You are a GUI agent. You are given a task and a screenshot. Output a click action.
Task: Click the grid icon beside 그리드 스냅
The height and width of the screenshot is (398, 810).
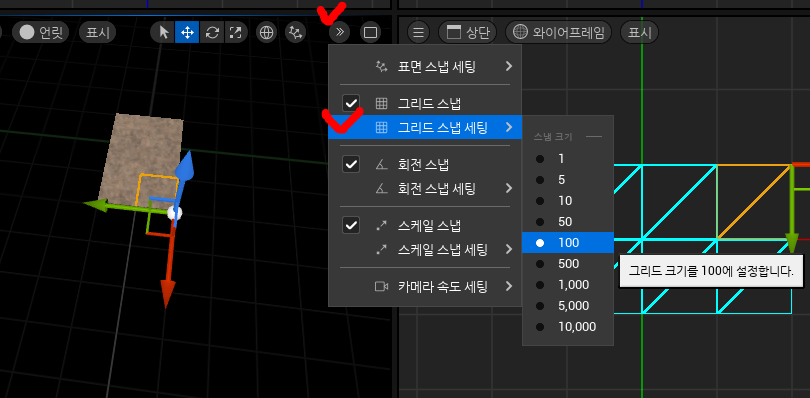[381, 103]
